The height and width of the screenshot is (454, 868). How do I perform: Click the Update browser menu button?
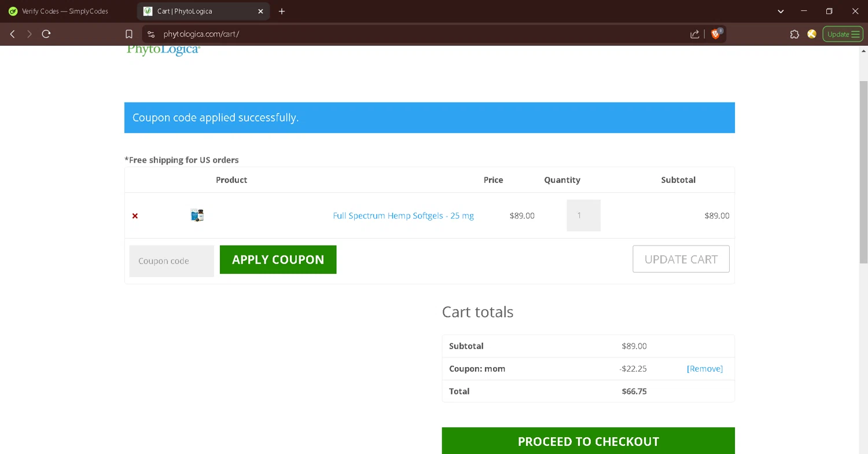point(843,34)
